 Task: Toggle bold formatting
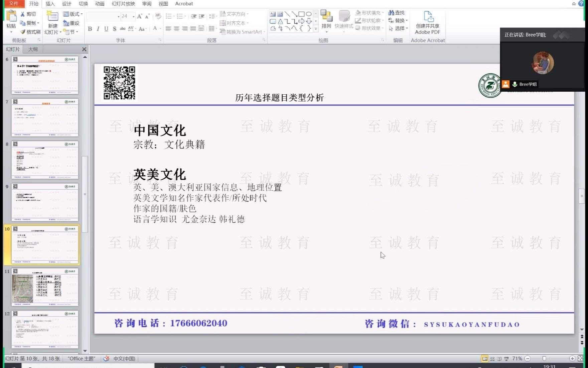[x=90, y=29]
